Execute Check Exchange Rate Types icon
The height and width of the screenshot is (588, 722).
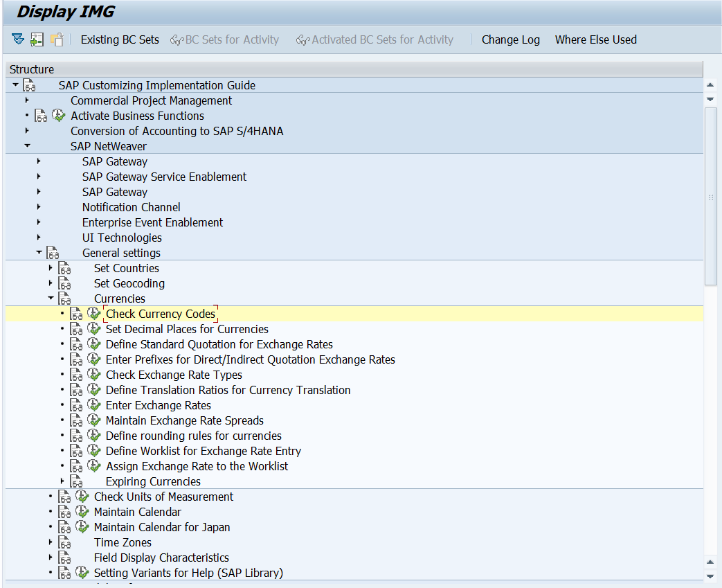click(x=94, y=374)
